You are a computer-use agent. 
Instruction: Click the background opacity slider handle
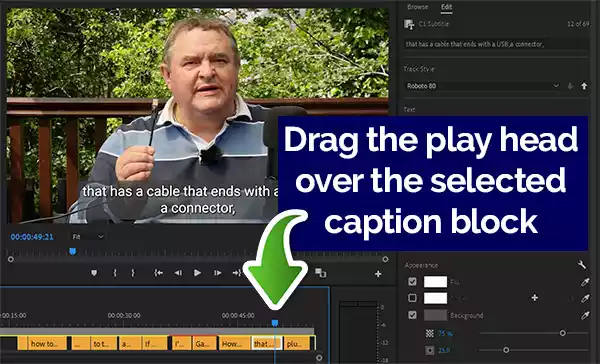coord(562,333)
